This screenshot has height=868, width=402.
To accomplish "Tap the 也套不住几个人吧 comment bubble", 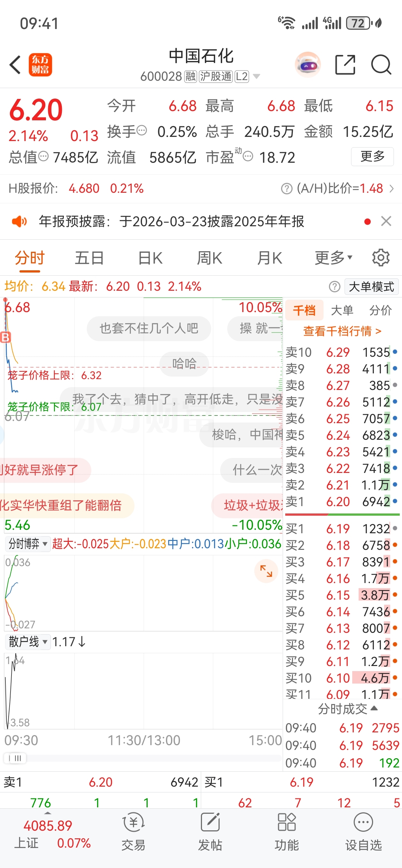I will pos(149,329).
